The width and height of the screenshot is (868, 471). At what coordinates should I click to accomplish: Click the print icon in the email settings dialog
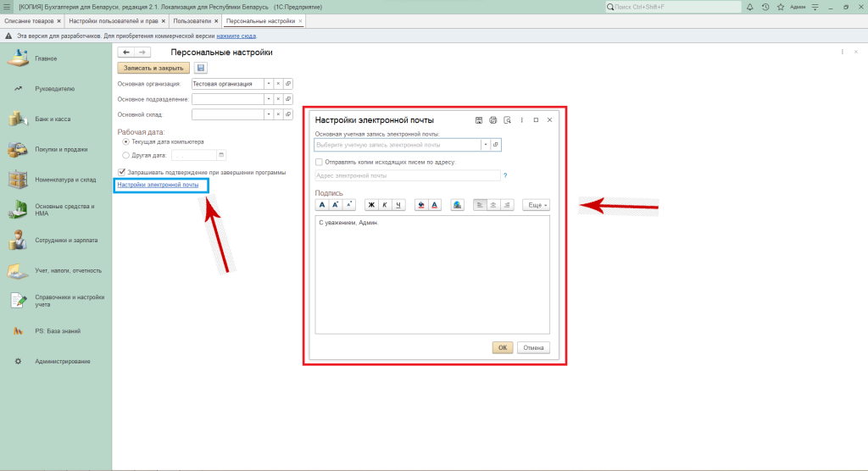pyautogui.click(x=492, y=120)
